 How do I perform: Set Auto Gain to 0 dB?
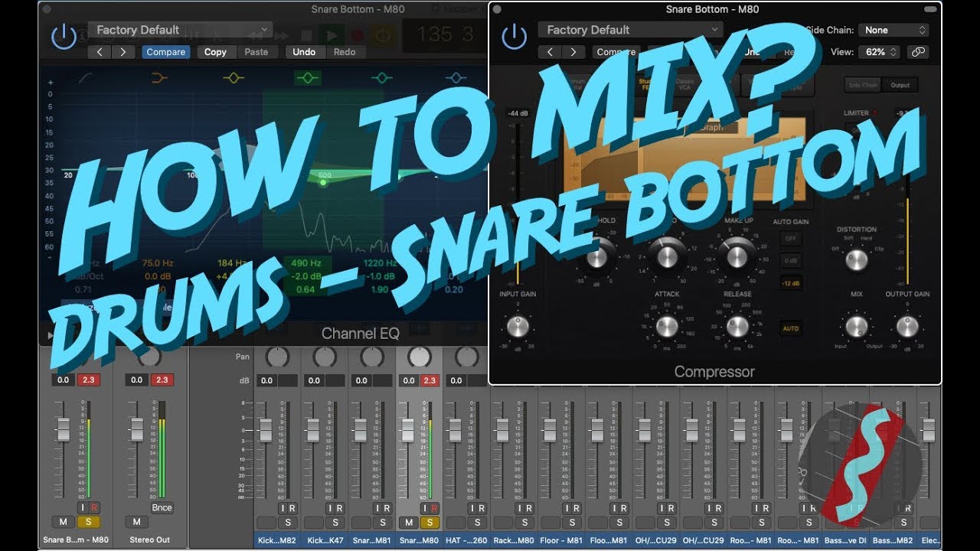pyautogui.click(x=791, y=260)
